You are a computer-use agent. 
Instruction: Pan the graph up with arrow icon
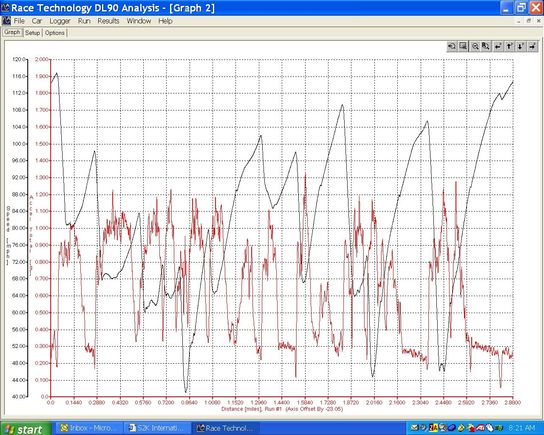[509, 46]
